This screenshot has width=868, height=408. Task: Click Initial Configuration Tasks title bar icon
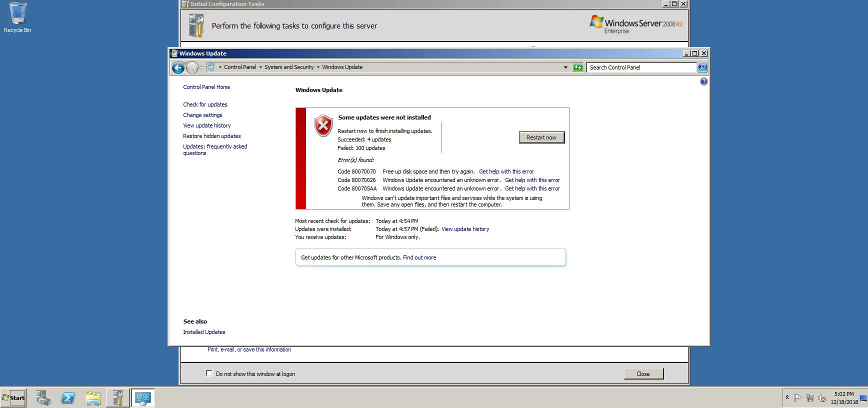coord(185,3)
